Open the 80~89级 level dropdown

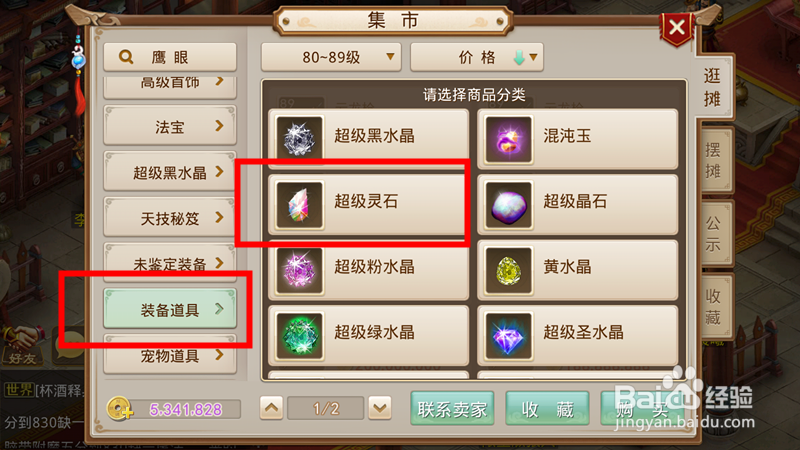click(x=331, y=57)
